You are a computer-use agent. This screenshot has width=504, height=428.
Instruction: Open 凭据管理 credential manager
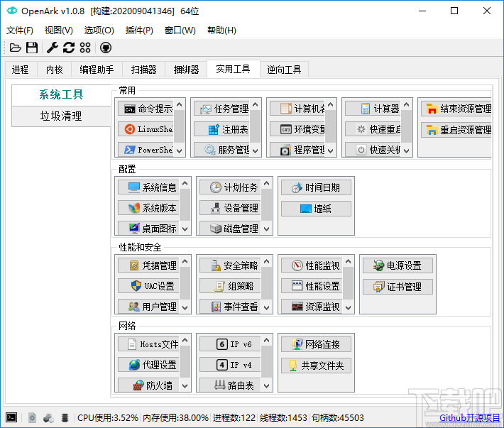[x=148, y=265]
